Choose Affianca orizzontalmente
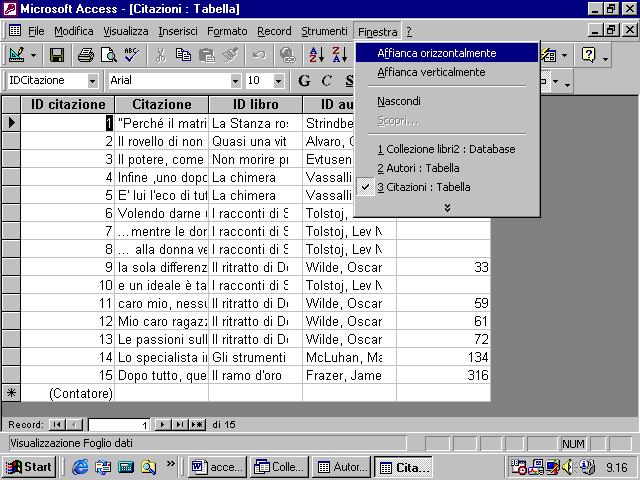This screenshot has width=640, height=480. point(447,53)
